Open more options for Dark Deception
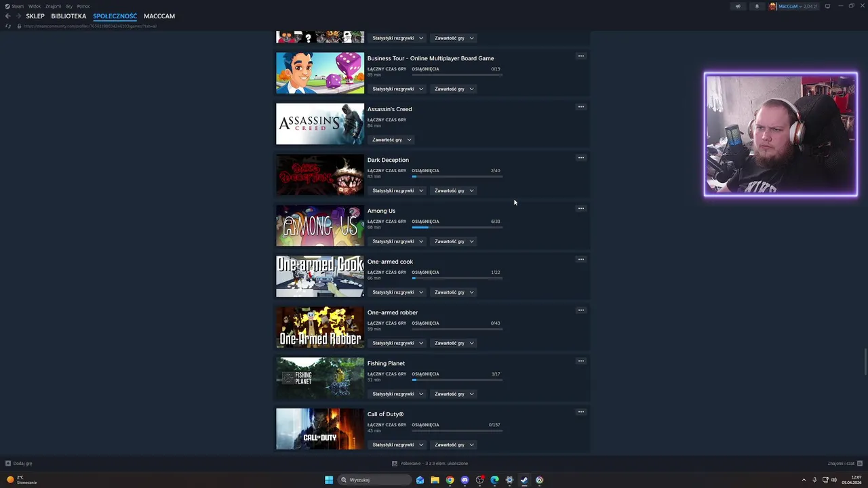Image resolution: width=868 pixels, height=488 pixels. click(x=580, y=158)
